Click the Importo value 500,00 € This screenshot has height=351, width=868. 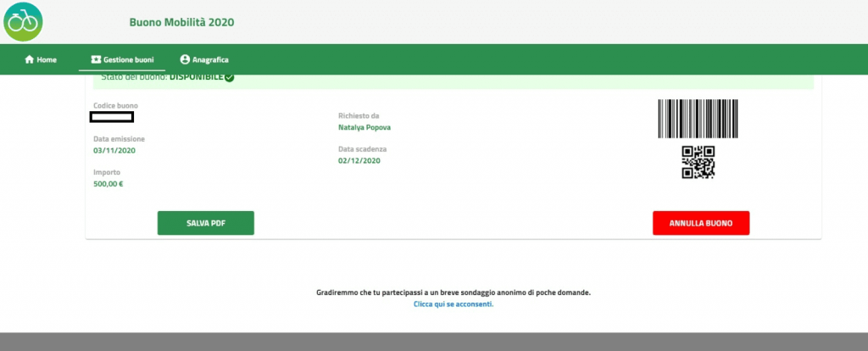pyautogui.click(x=108, y=183)
